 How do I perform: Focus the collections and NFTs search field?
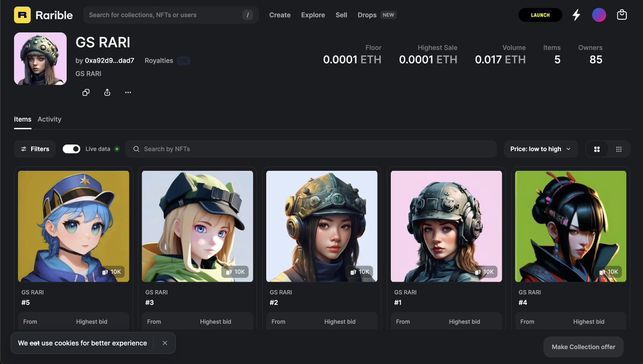point(170,15)
